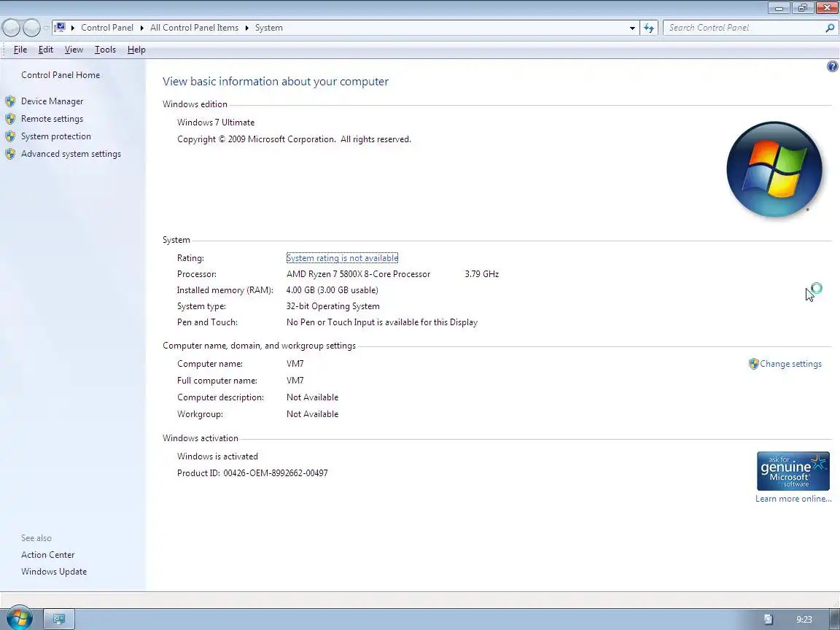Open the address bar history dropdown arrow
The width and height of the screenshot is (840, 630).
632,28
